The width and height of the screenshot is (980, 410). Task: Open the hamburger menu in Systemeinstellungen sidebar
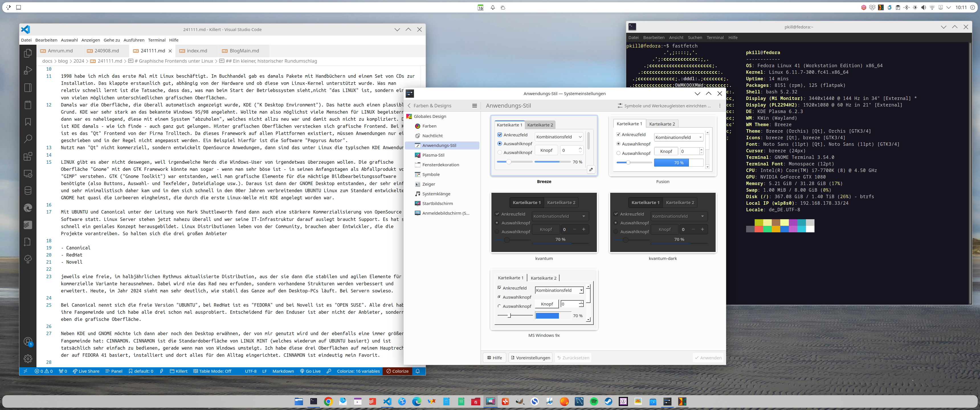pyautogui.click(x=474, y=106)
